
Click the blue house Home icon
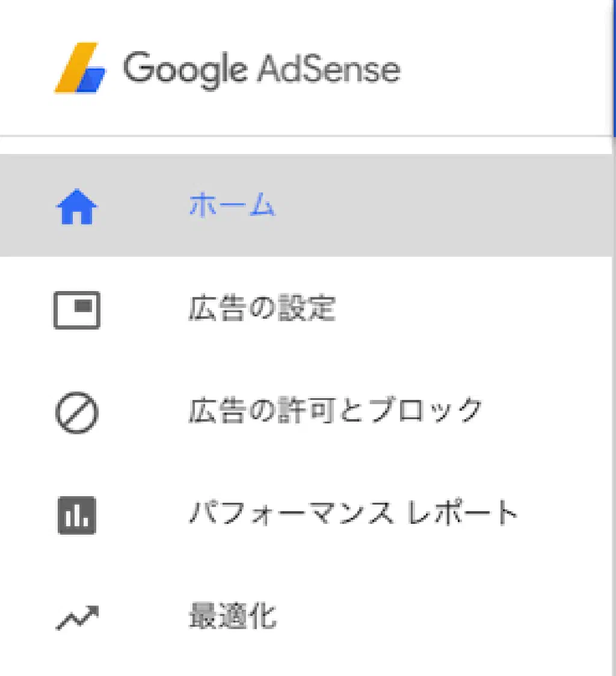[x=76, y=206]
